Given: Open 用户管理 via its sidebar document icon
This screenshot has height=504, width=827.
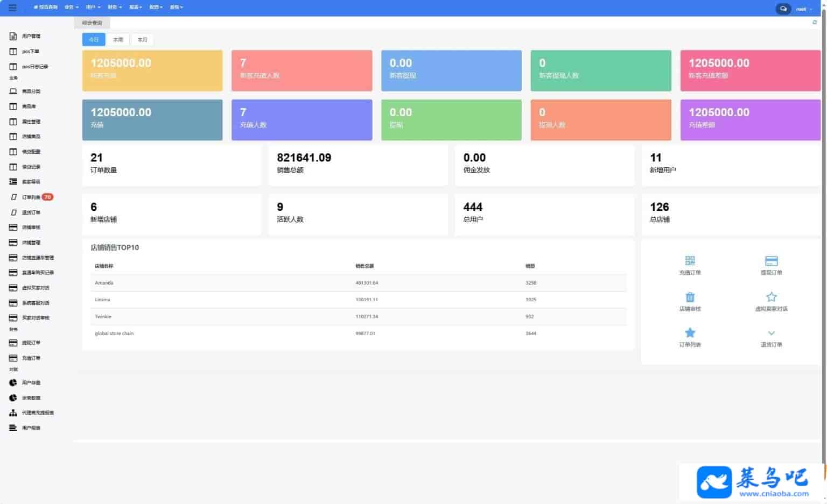Looking at the screenshot, I should tap(13, 36).
